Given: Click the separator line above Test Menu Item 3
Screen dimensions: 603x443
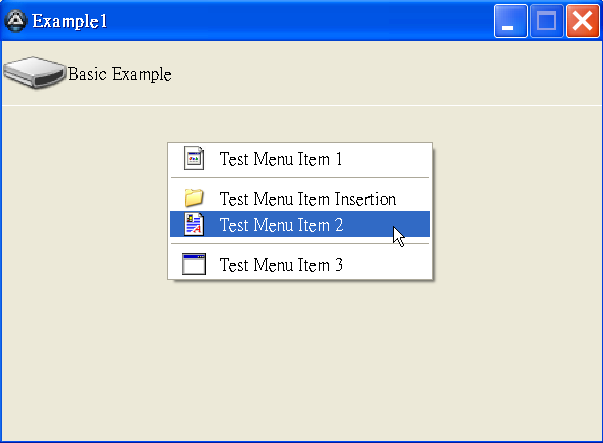Looking at the screenshot, I should 300,244.
